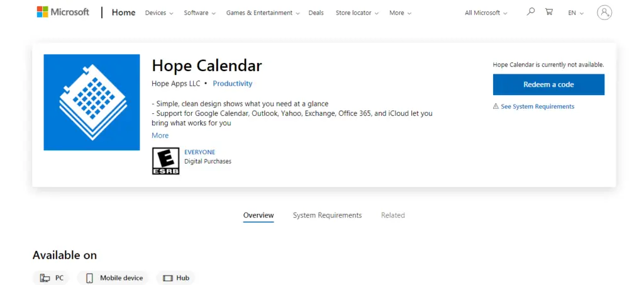Screen dimensions: 644x285
Task: Click the PC device icon
Action: click(45, 278)
